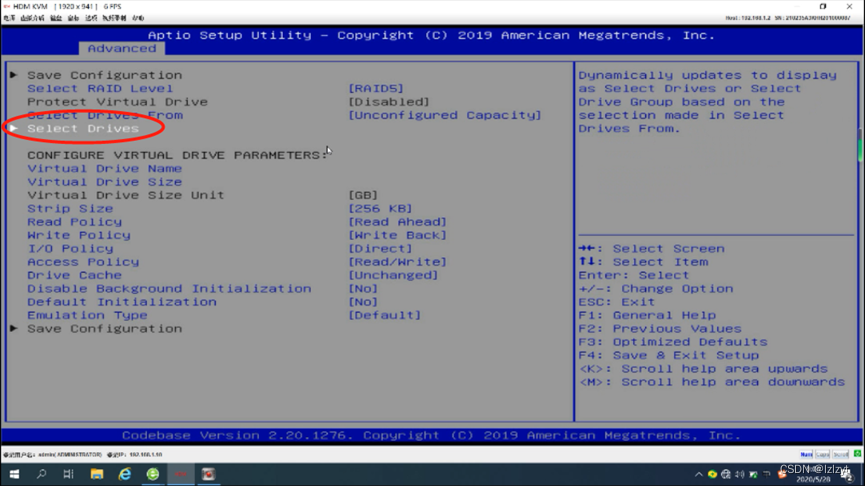Select the Virtual Drive Name field
The image size is (865, 486).
(x=105, y=168)
